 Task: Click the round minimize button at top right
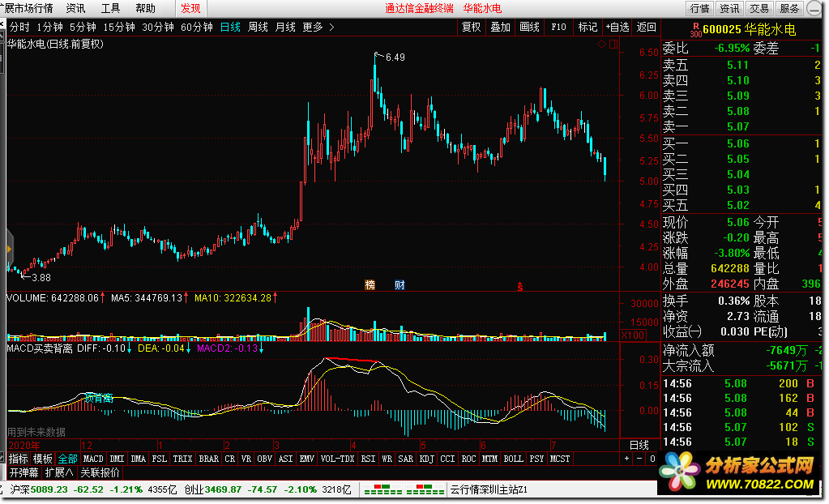pos(813,8)
